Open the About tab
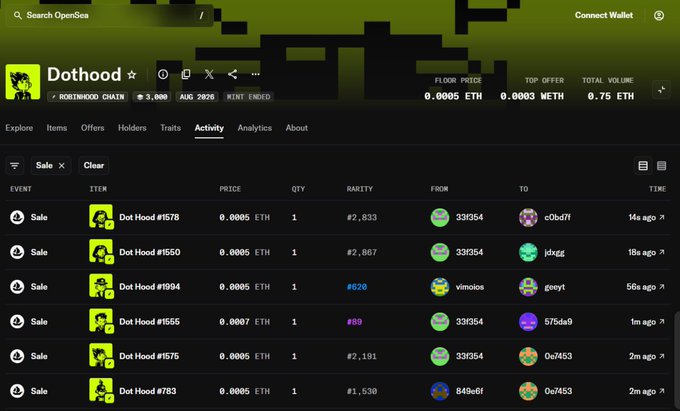Image resolution: width=680 pixels, height=411 pixels. click(297, 128)
